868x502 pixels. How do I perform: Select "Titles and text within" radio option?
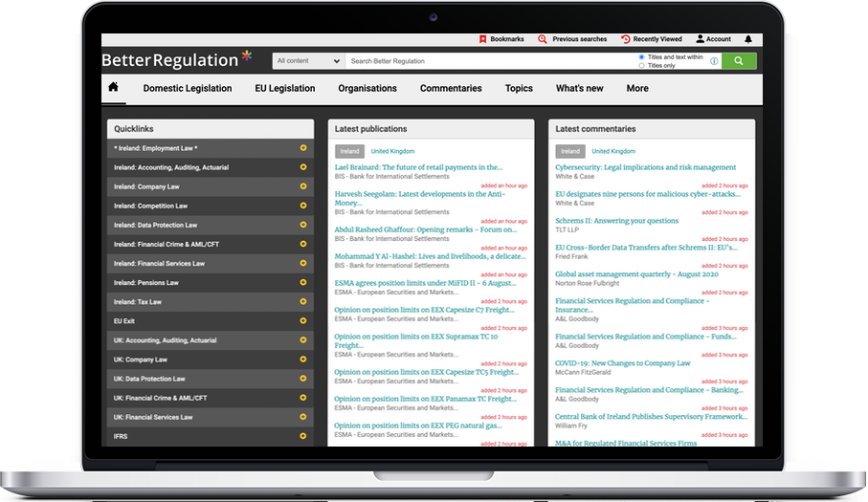pyautogui.click(x=641, y=57)
